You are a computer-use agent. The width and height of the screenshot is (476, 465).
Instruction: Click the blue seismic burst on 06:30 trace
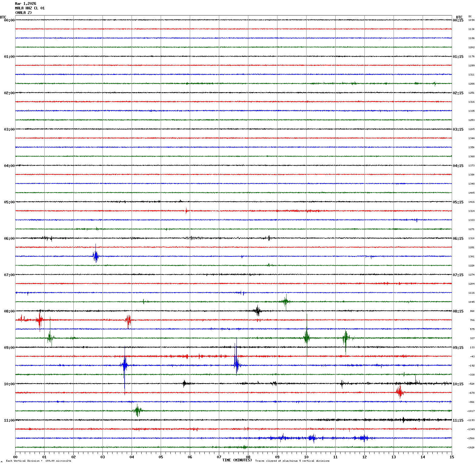[96, 256]
